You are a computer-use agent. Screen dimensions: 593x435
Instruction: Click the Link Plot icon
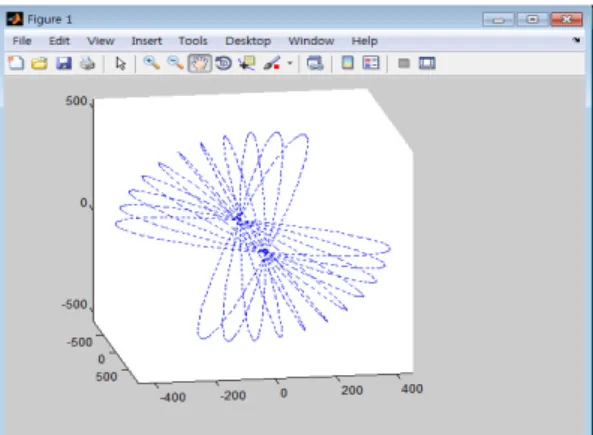point(315,63)
